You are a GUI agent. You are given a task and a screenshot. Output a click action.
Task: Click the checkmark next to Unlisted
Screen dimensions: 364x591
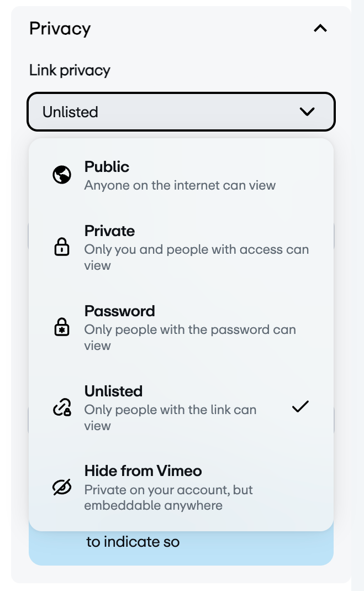300,407
